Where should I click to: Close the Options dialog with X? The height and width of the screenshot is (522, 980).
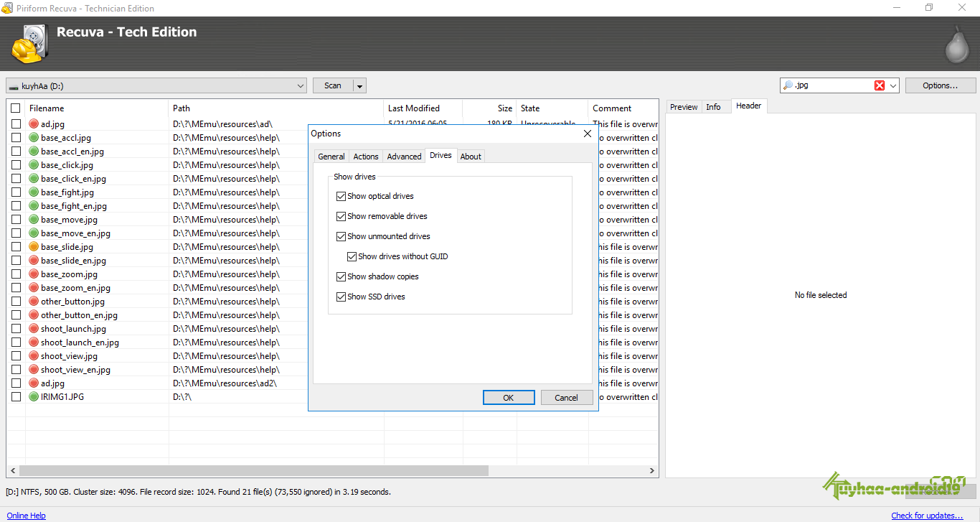click(x=588, y=134)
